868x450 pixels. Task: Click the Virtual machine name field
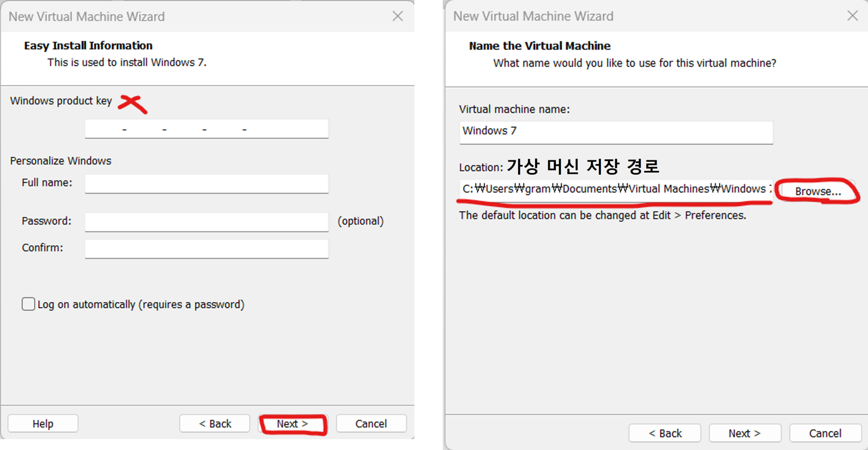tap(616, 132)
